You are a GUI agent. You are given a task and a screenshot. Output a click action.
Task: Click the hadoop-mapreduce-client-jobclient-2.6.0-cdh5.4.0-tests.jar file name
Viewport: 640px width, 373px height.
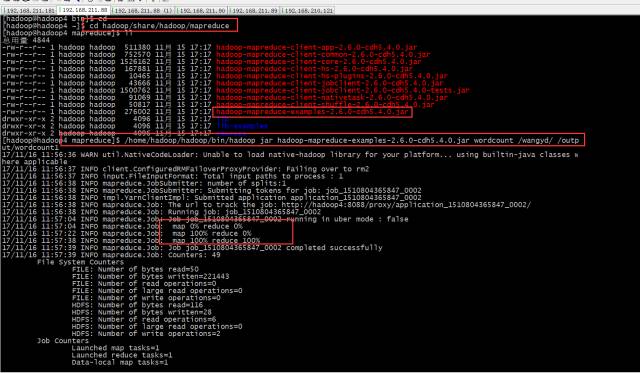(342, 90)
